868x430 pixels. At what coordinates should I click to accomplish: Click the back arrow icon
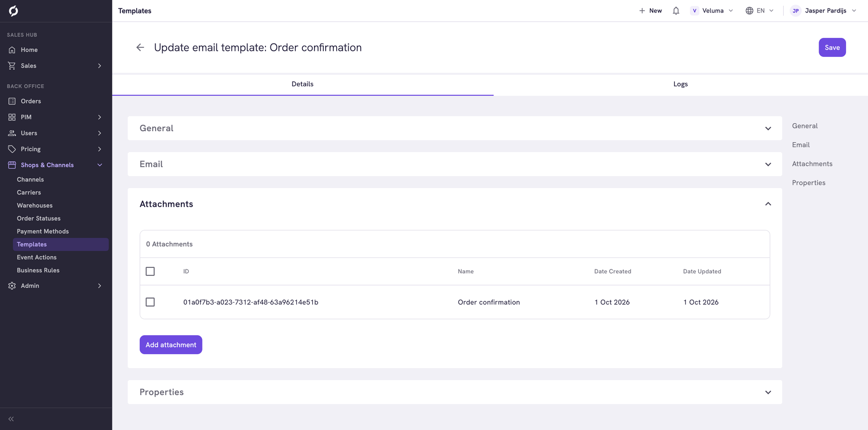click(x=140, y=47)
